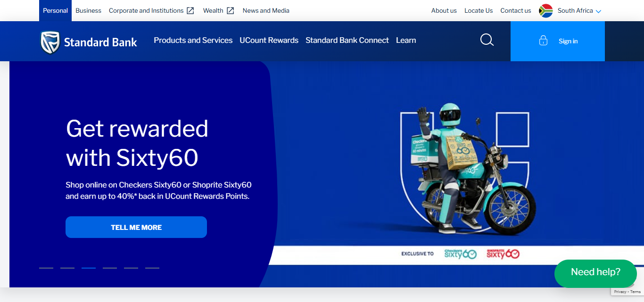Switch to the Business tab

(88, 10)
